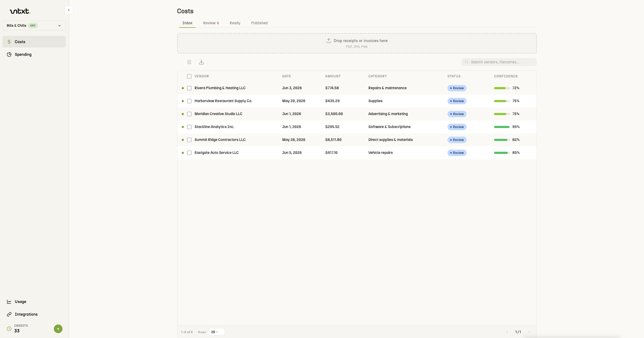Viewport: 644px width, 338px height.
Task: Open Usage in the sidebar
Action: (34, 302)
